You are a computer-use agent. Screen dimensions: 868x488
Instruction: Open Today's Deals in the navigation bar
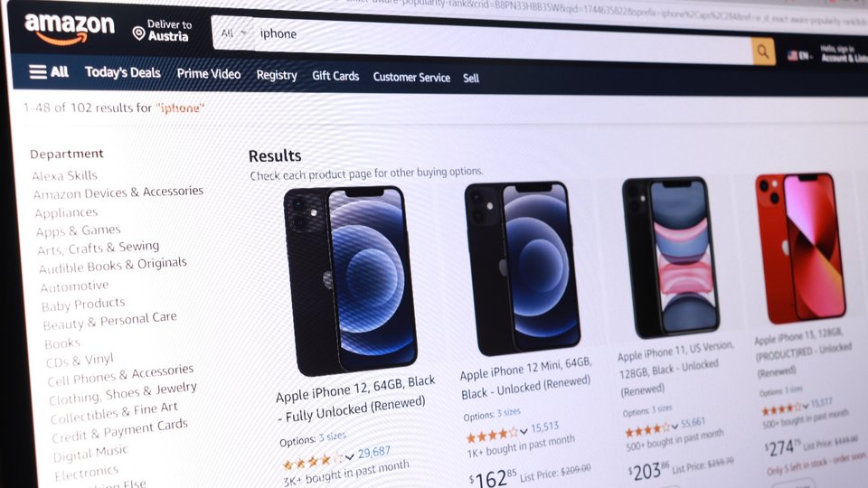pyautogui.click(x=122, y=72)
